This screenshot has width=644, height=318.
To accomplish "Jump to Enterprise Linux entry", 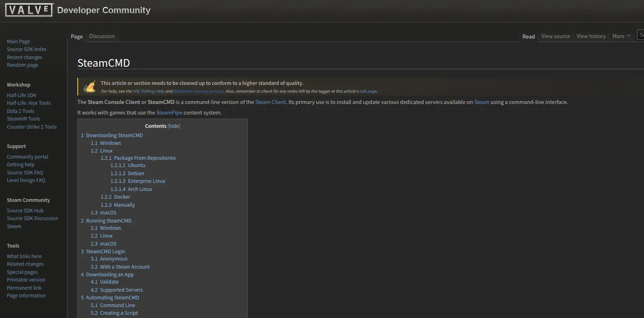I will [x=138, y=181].
